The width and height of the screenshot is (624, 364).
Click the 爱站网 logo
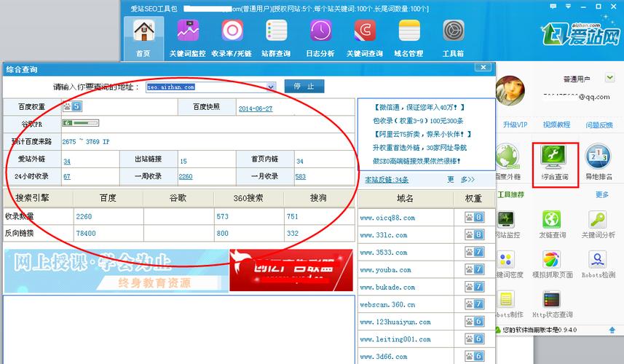coord(580,33)
